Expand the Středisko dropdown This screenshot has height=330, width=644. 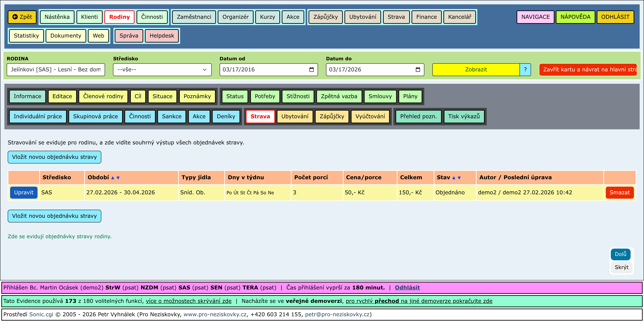pos(162,70)
